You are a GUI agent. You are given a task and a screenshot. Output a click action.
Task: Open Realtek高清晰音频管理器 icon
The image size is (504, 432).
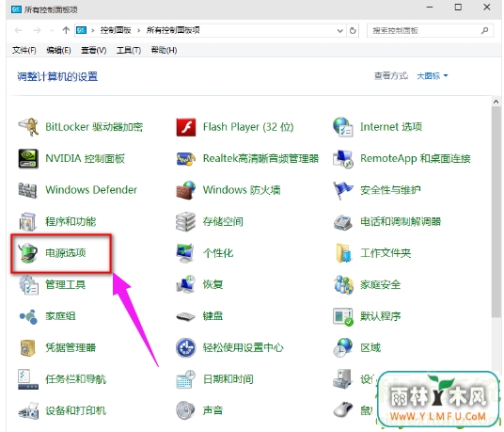tap(186, 158)
